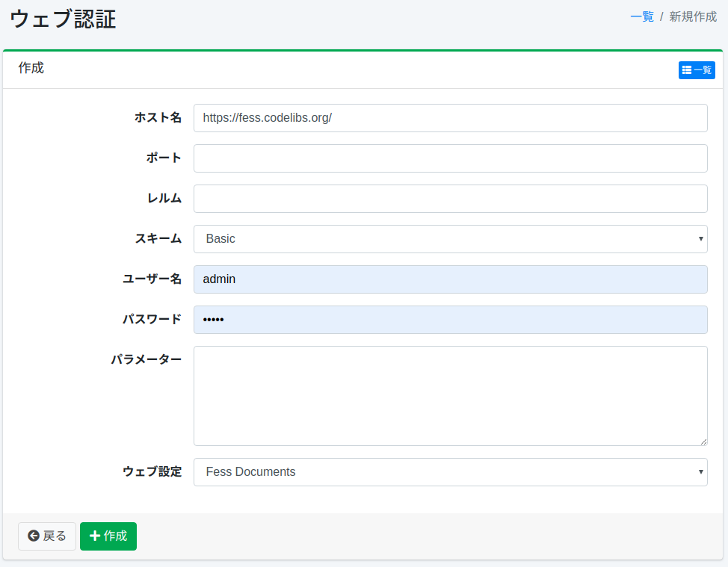Click the ポート field label

164,158
